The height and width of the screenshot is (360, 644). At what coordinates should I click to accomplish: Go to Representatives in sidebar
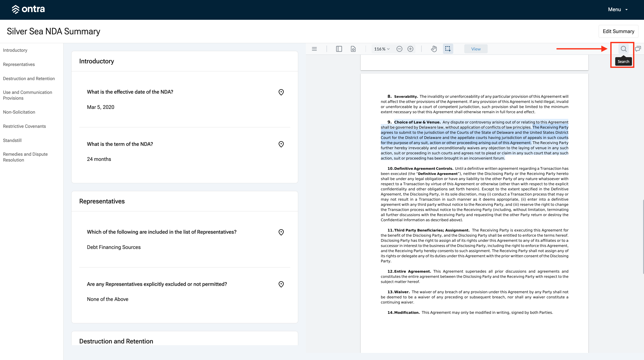pyautogui.click(x=19, y=64)
